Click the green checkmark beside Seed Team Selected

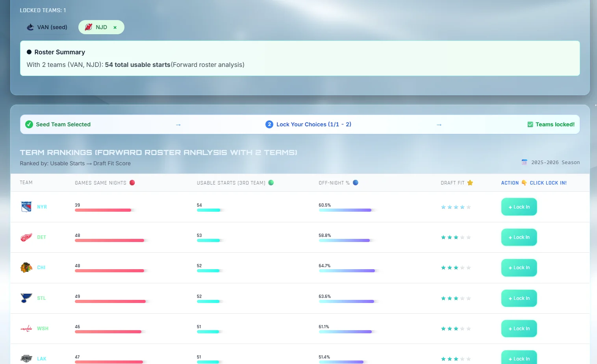29,124
